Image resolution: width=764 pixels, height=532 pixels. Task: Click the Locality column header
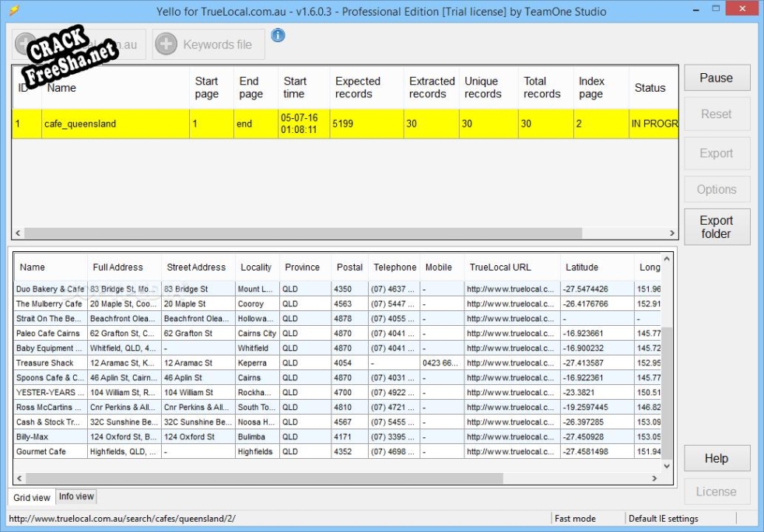(x=256, y=267)
